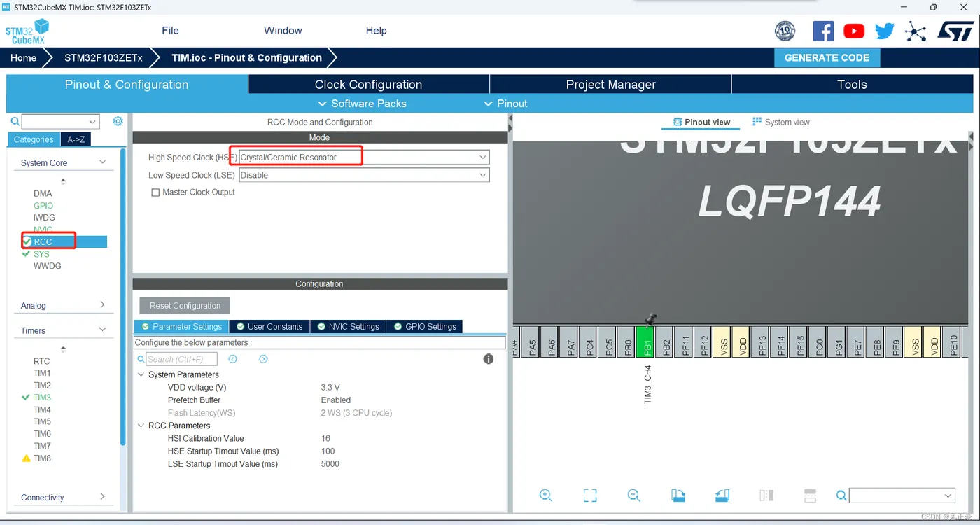Click the STM32F103ZETx breadcrumb
Viewport: 980px width, 525px height.
click(x=104, y=58)
